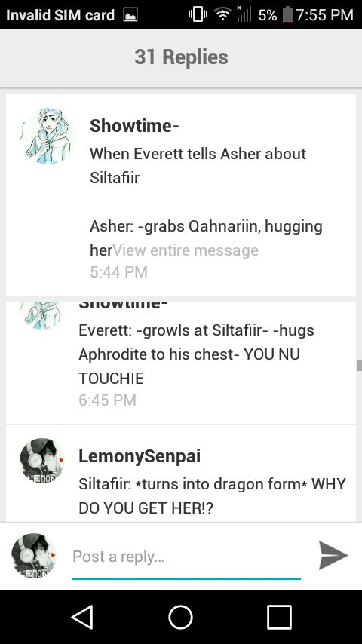362x644 pixels.
Task: Tap your own avatar beside reply box
Action: pyautogui.click(x=34, y=555)
